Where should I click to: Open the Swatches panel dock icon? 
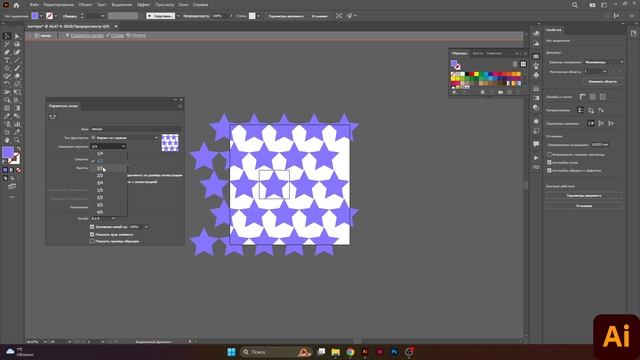tap(536, 56)
